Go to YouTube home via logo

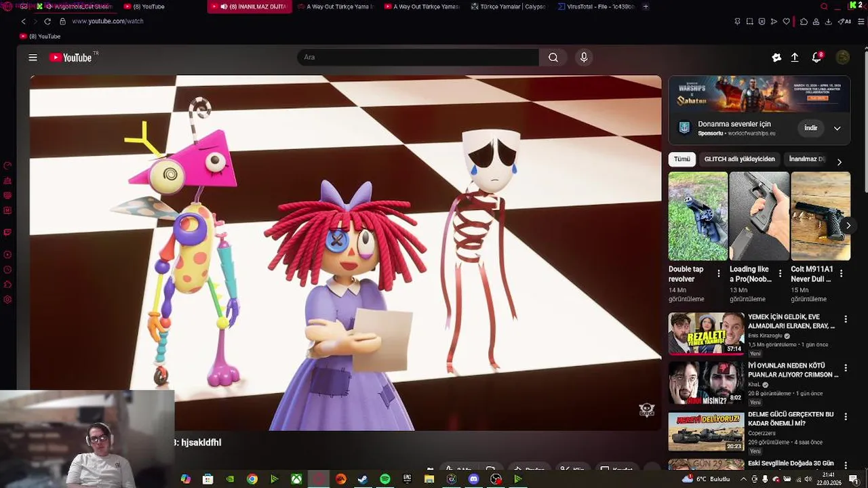(71, 58)
